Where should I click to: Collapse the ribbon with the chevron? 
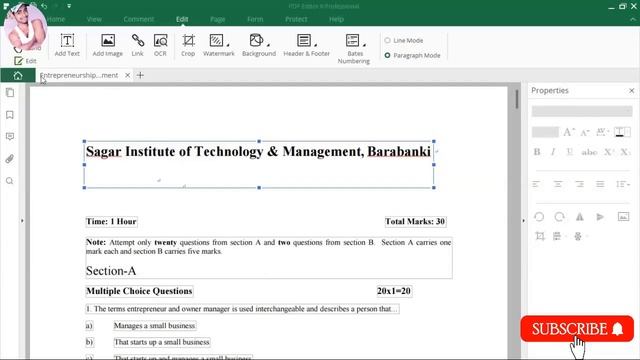coord(633,19)
